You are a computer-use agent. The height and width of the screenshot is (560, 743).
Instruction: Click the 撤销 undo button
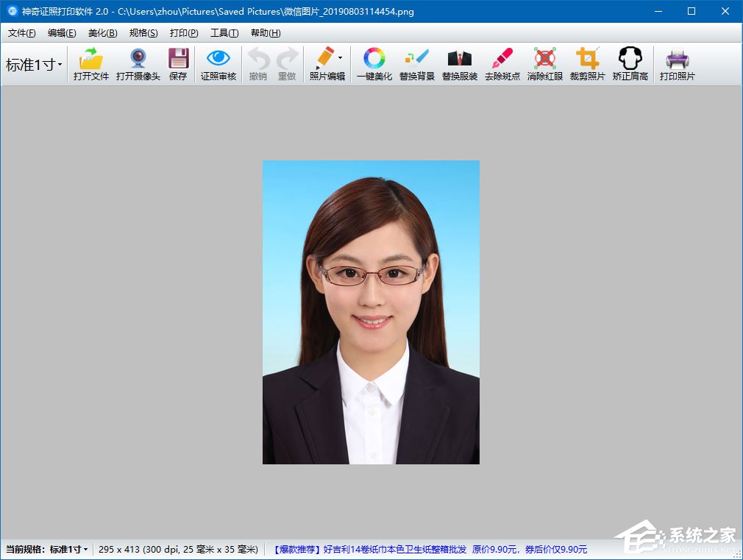click(257, 63)
